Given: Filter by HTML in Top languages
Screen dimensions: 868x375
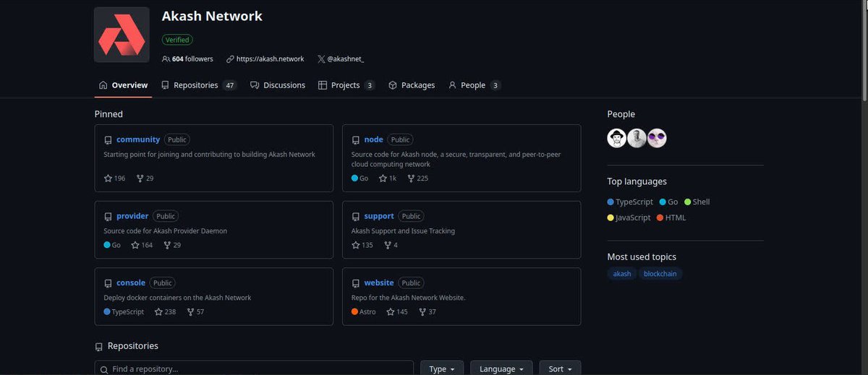Looking at the screenshot, I should [671, 217].
